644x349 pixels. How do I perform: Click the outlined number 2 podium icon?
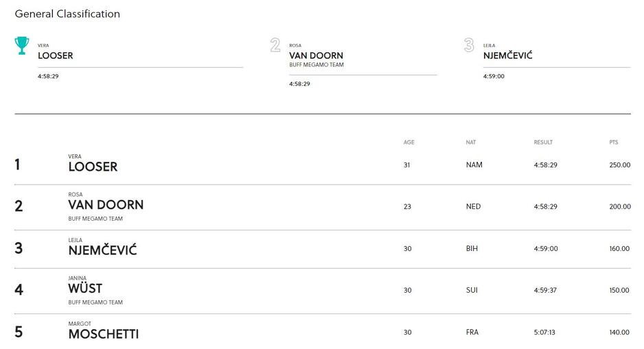click(275, 45)
